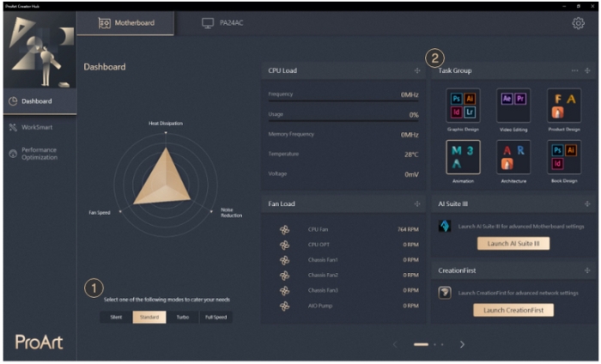601x364 pixels.
Task: Click the move handle on Fan Load panel
Action: [x=417, y=203]
